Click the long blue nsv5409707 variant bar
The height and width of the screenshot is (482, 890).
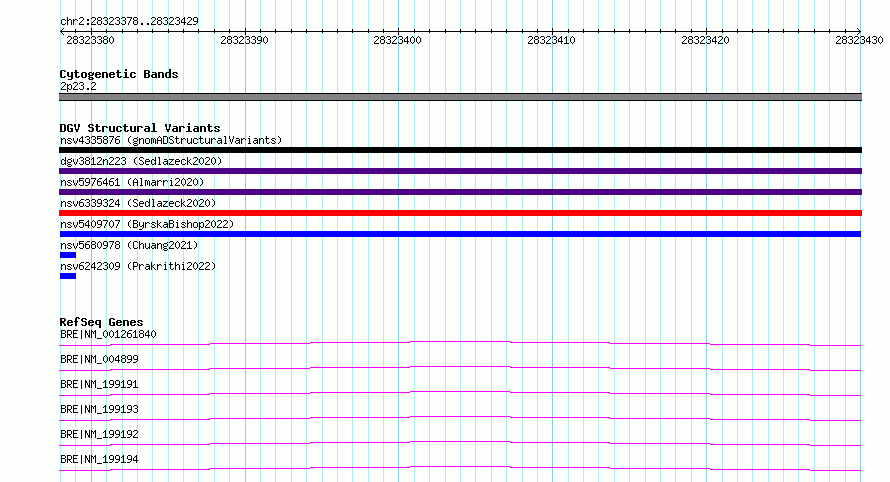pyautogui.click(x=460, y=234)
